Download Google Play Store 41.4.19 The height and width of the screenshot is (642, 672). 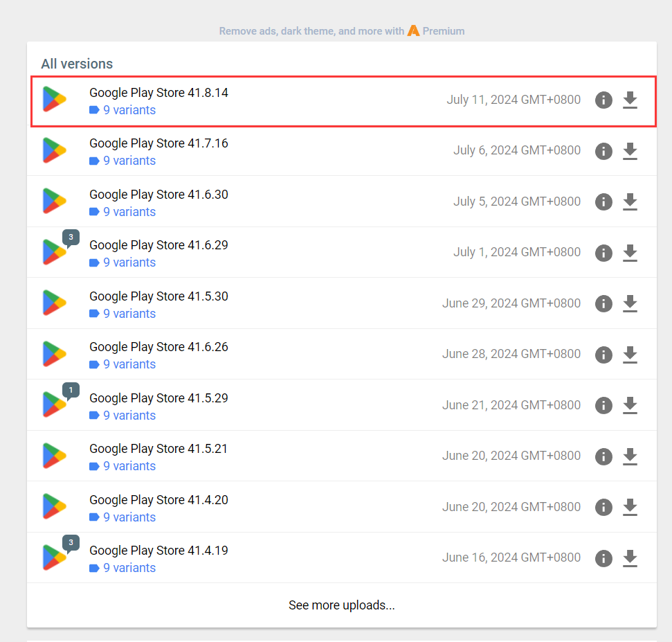[x=630, y=558]
